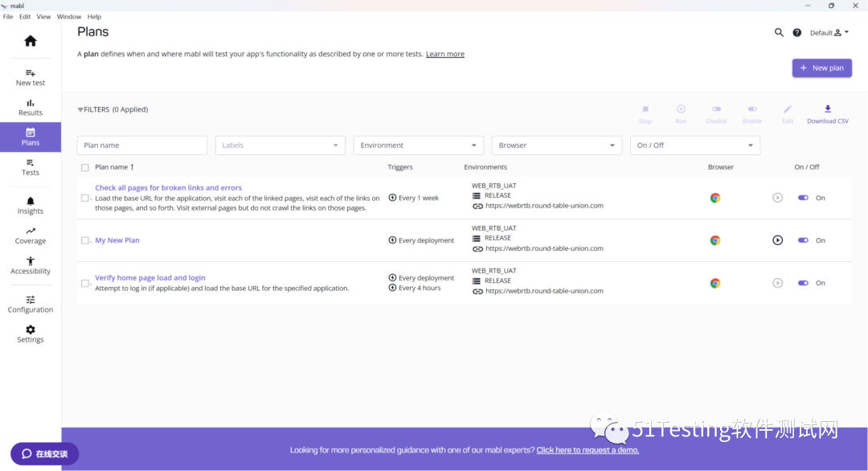Toggle Verify home page plan off
Image resolution: width=868 pixels, height=471 pixels.
[803, 283]
